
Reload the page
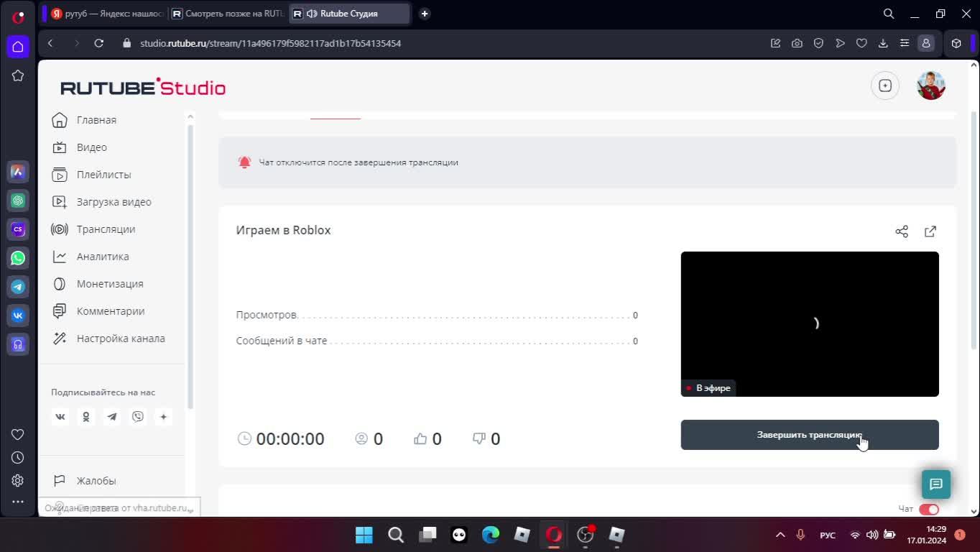(99, 43)
